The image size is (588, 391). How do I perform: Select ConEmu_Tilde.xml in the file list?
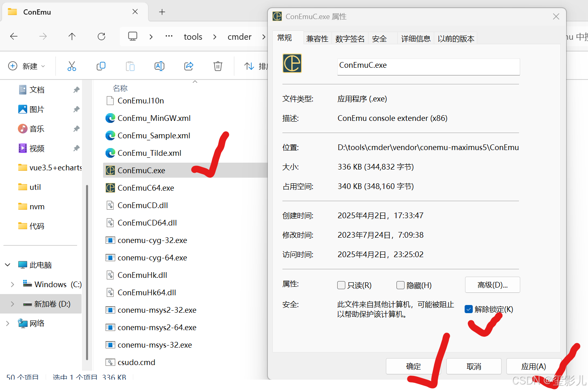pyautogui.click(x=149, y=153)
